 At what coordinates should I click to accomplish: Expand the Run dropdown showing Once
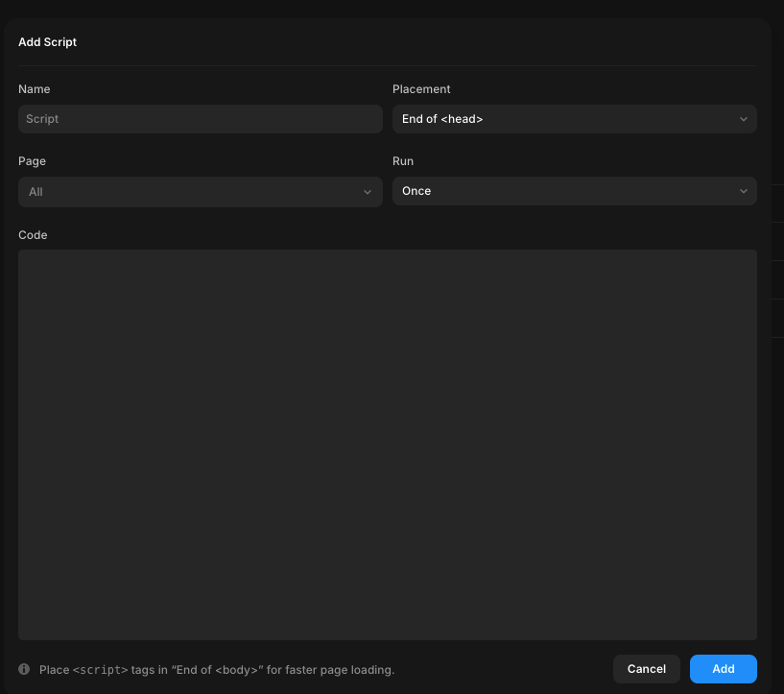coord(574,191)
